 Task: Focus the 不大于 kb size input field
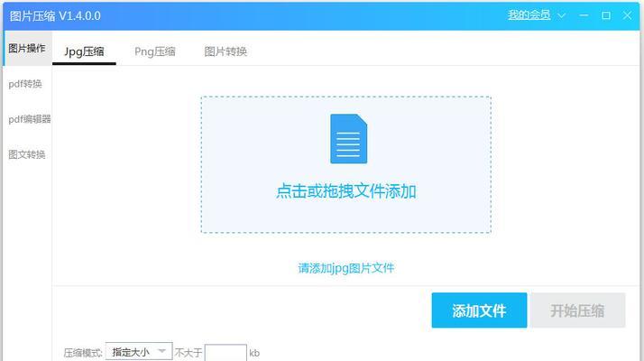[x=225, y=353]
